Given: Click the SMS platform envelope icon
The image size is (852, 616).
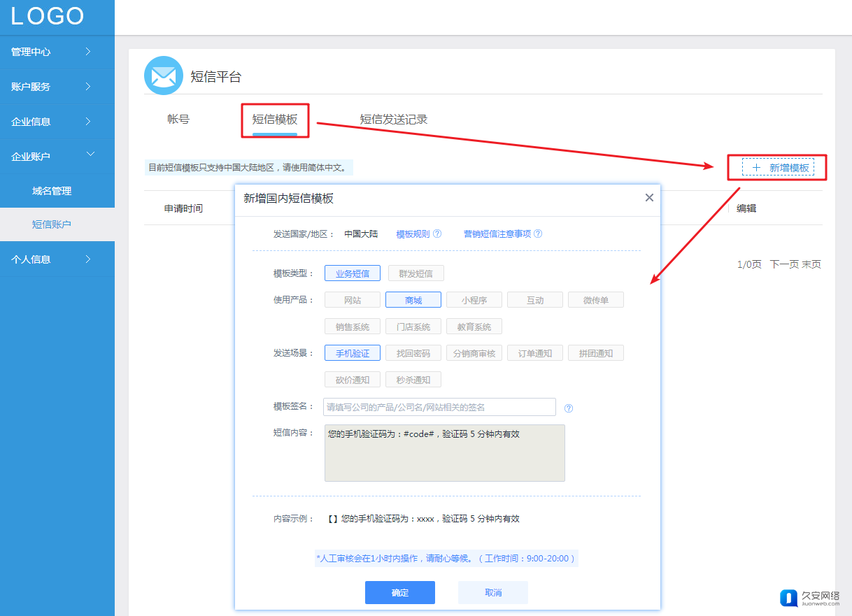Looking at the screenshot, I should 163,76.
